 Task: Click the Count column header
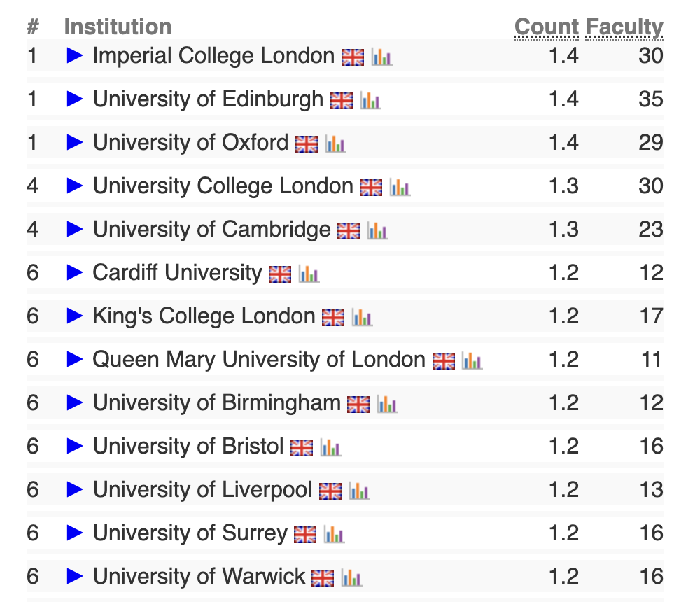pos(547,27)
